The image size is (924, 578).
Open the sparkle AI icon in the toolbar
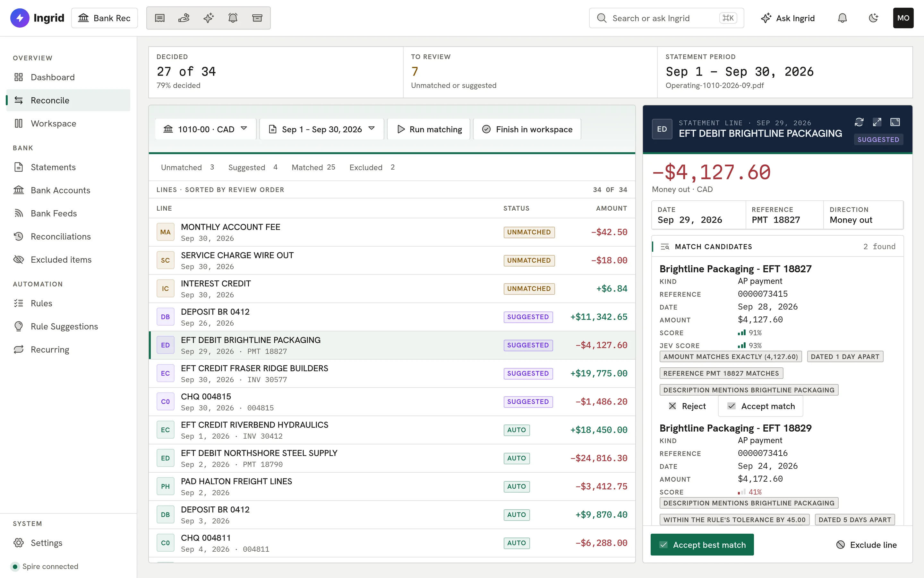pos(209,18)
